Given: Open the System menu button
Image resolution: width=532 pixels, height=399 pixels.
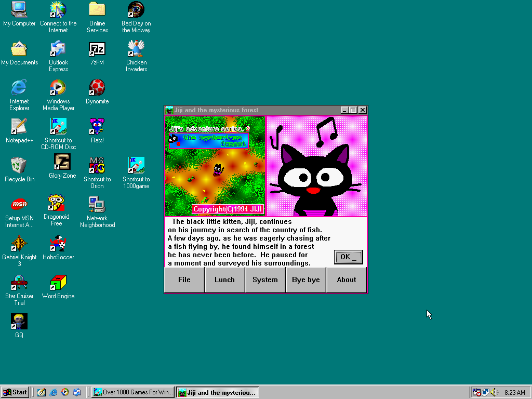Looking at the screenshot, I should point(265,280).
